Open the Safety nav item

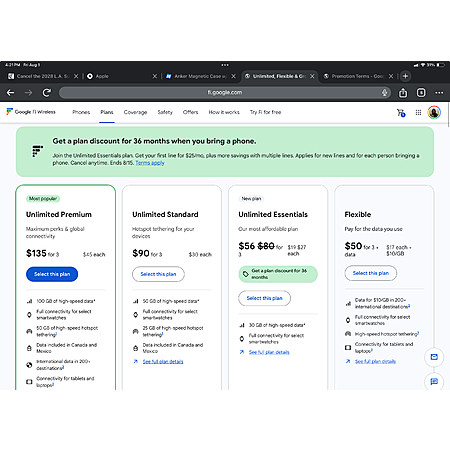(165, 112)
